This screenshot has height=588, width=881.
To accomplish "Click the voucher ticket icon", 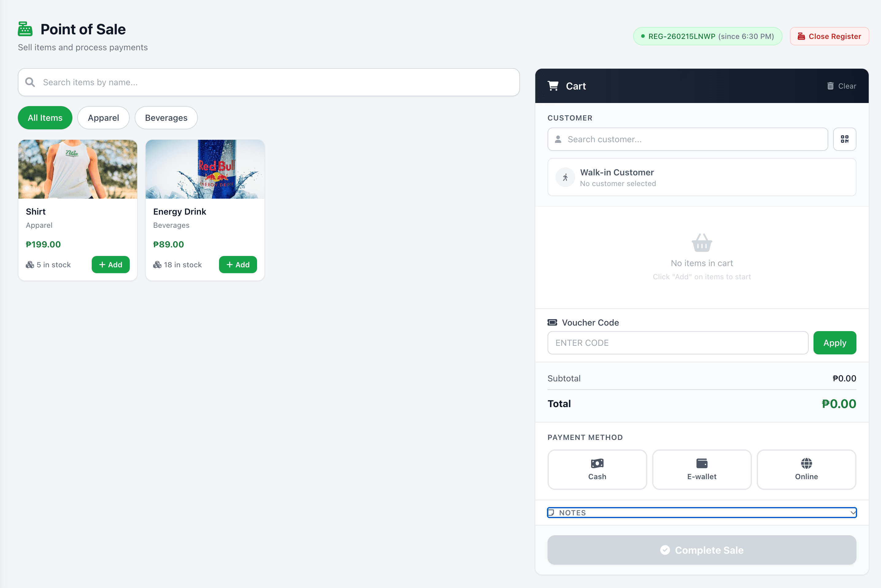I will [x=552, y=323].
